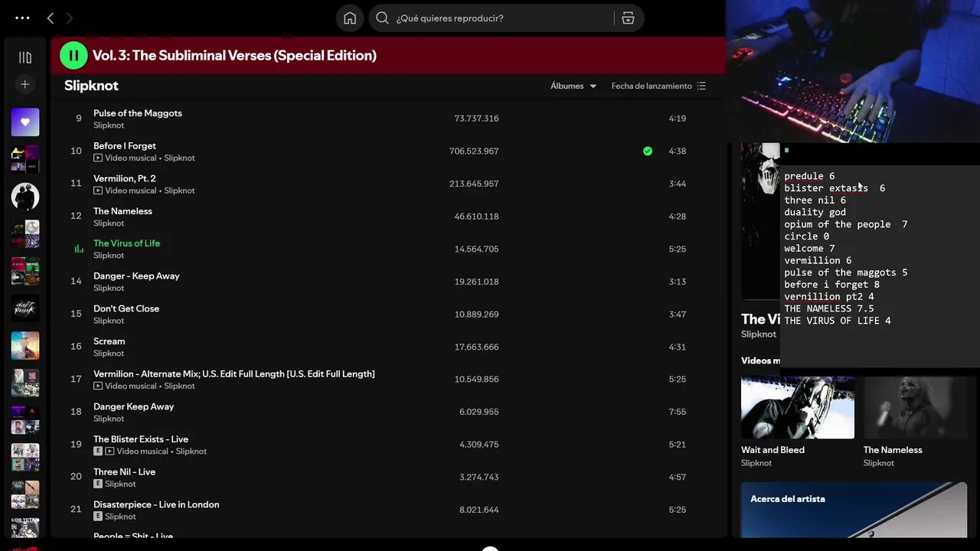The image size is (980, 551).
Task: Click the playing The Virus of Life title
Action: click(x=126, y=243)
